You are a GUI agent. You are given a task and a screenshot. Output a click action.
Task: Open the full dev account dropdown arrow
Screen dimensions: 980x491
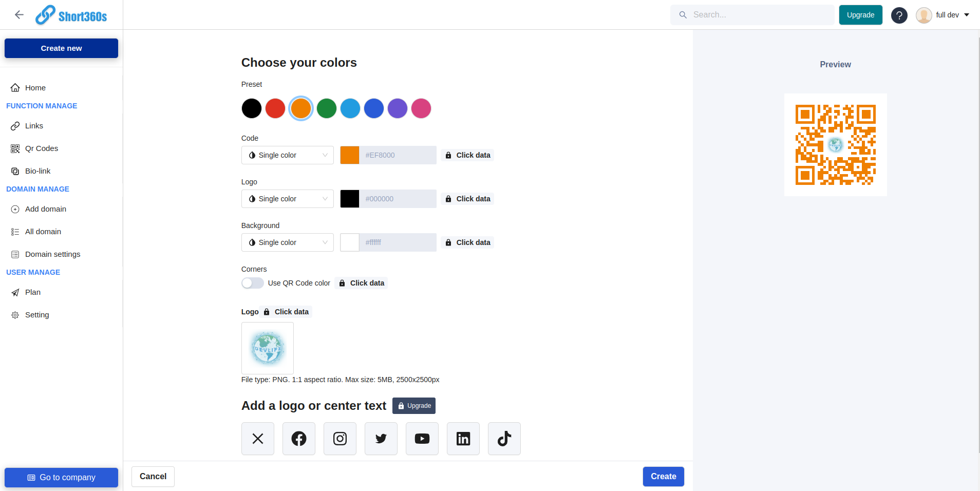[966, 15]
